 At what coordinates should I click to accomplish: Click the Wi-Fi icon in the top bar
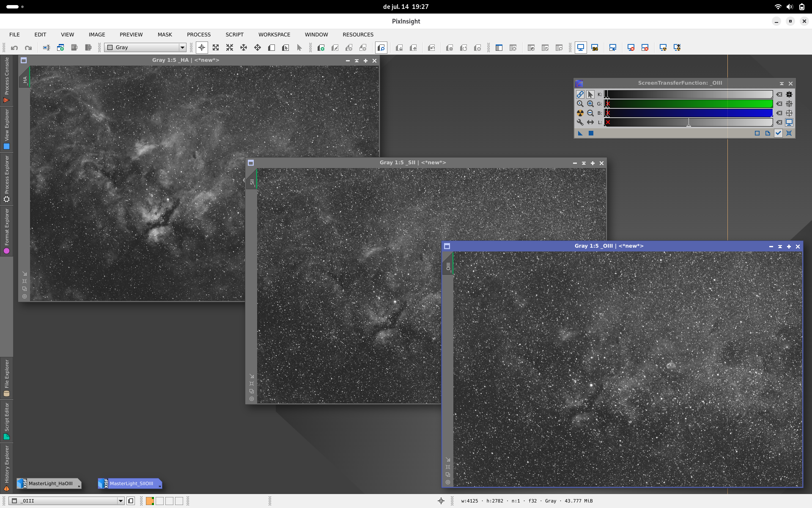[x=778, y=7]
